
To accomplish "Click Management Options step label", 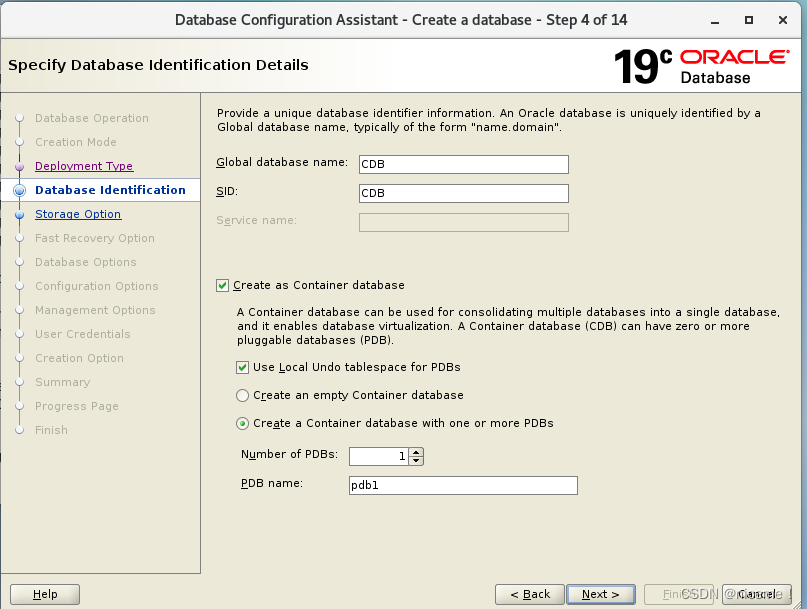I will point(95,310).
